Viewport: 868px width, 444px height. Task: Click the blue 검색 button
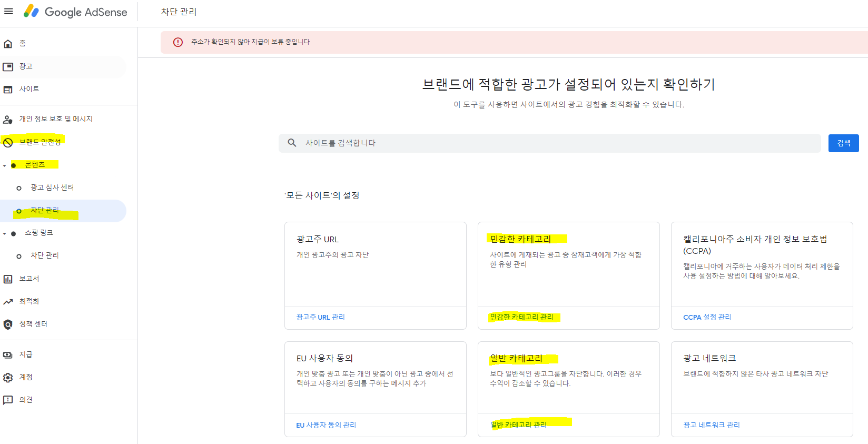843,143
